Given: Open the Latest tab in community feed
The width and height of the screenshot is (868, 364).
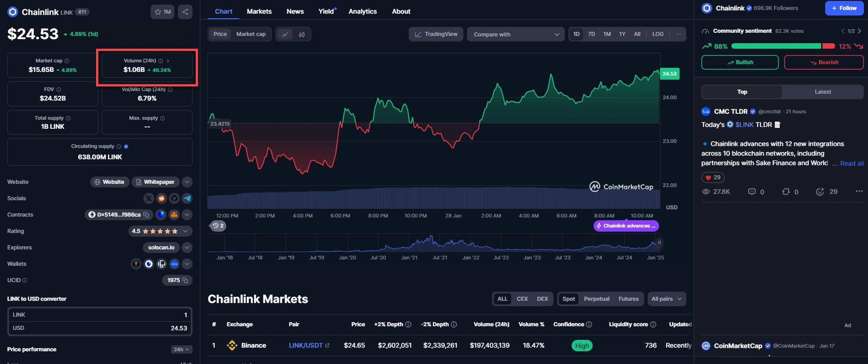Looking at the screenshot, I should [822, 92].
